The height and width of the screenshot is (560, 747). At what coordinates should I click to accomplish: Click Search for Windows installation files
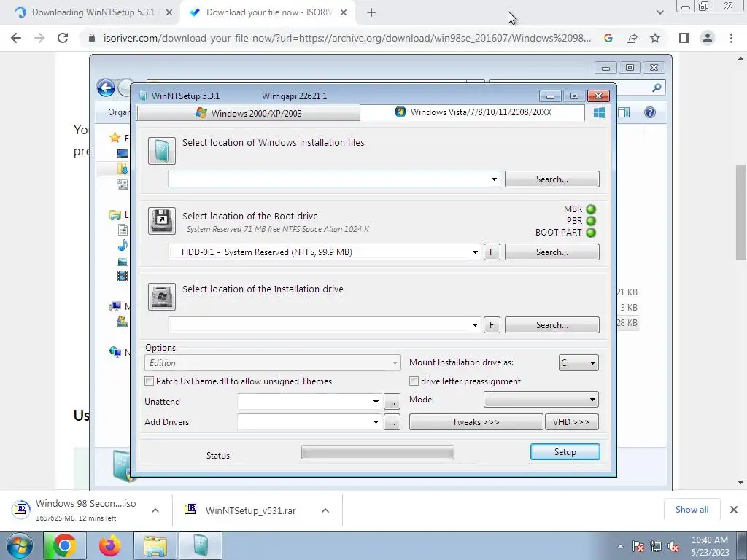point(551,179)
